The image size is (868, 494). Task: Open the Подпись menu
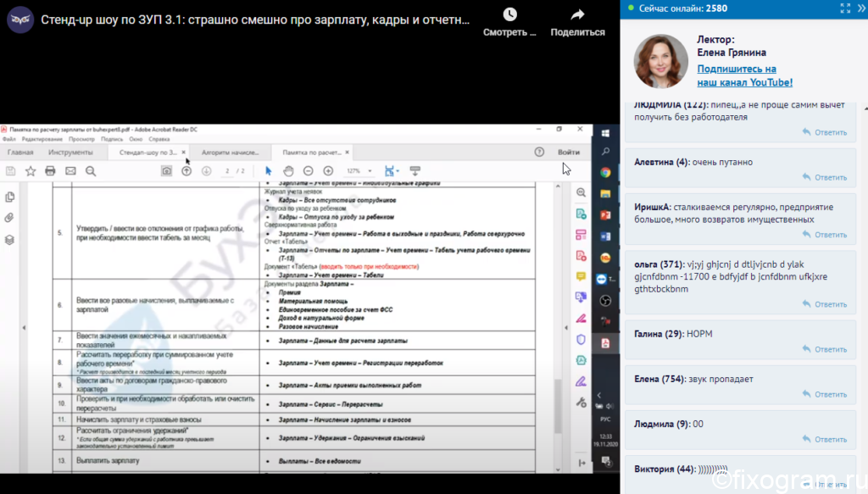[112, 140]
